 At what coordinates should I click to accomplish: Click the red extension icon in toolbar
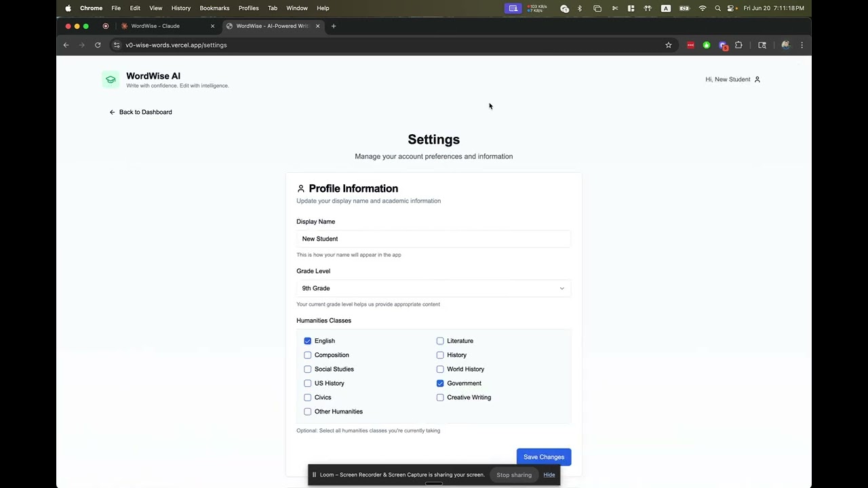[x=690, y=45]
